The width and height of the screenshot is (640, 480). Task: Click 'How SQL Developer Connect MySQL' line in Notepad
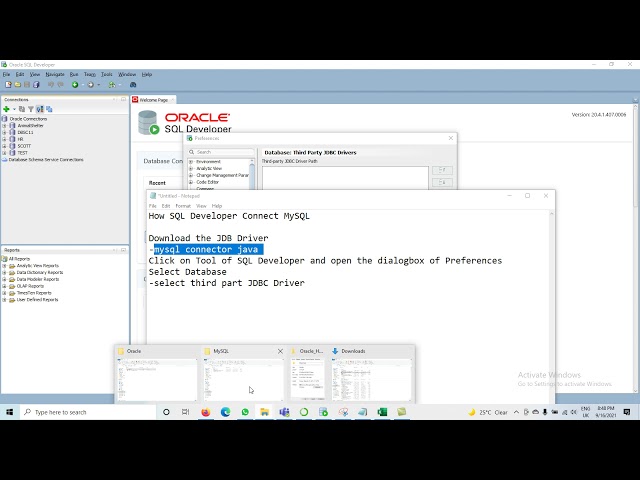[229, 216]
